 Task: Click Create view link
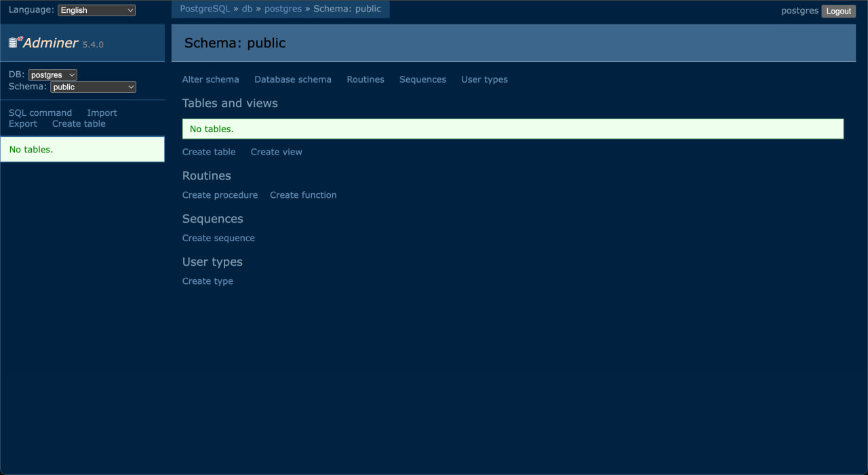tap(276, 152)
